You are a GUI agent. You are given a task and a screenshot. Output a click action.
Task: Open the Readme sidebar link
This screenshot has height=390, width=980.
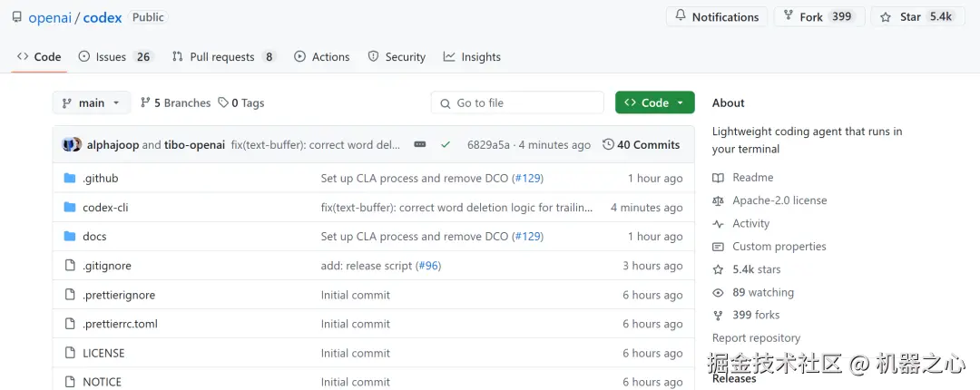pyautogui.click(x=752, y=178)
